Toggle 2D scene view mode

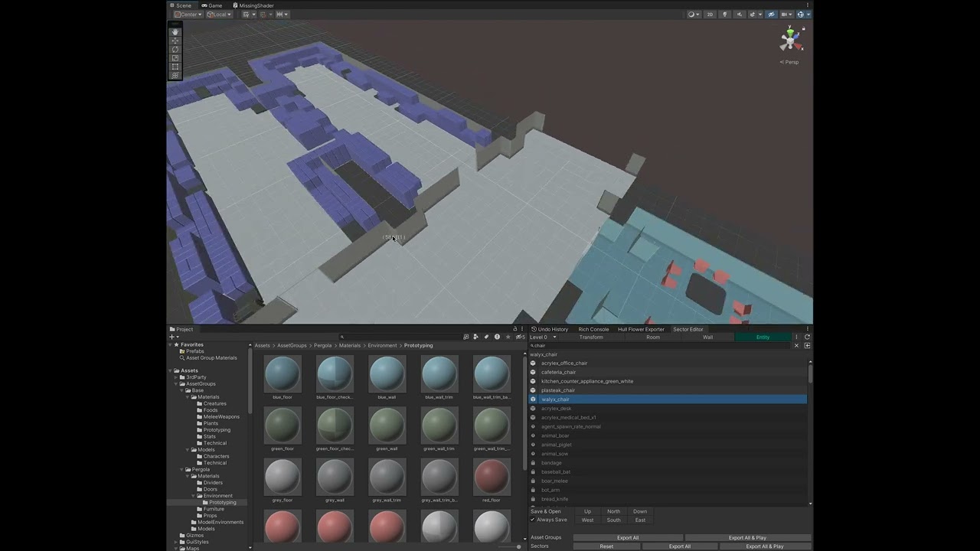pos(710,15)
